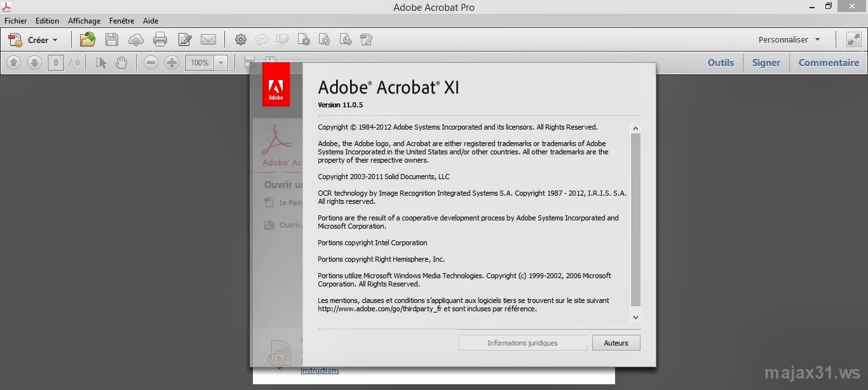Click the scroll down arrow in About dialog

(x=635, y=317)
